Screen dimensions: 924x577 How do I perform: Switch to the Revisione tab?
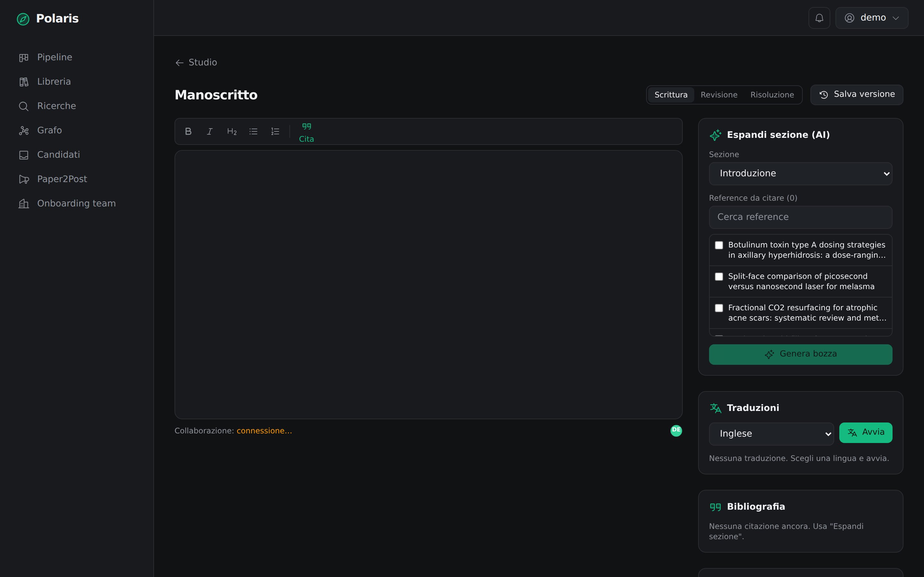[719, 95]
